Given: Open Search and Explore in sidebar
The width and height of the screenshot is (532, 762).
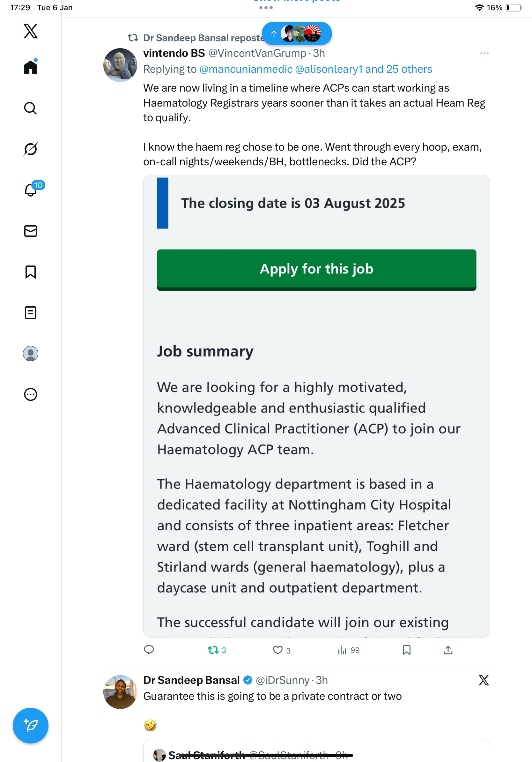Looking at the screenshot, I should click(31, 108).
